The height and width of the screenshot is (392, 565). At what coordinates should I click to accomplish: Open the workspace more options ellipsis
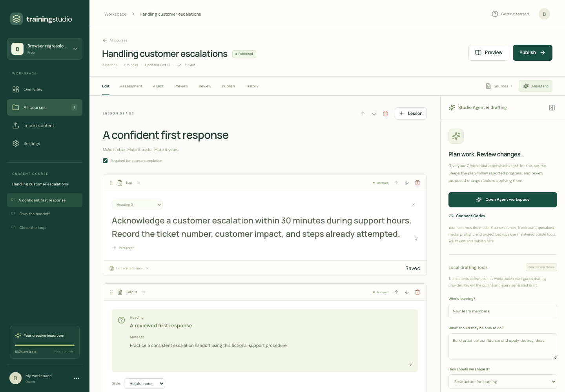click(x=77, y=378)
